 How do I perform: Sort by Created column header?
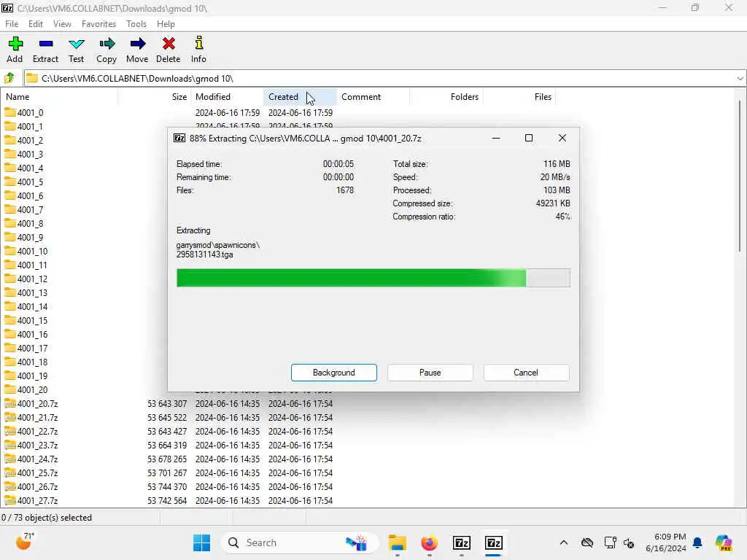coord(300,97)
